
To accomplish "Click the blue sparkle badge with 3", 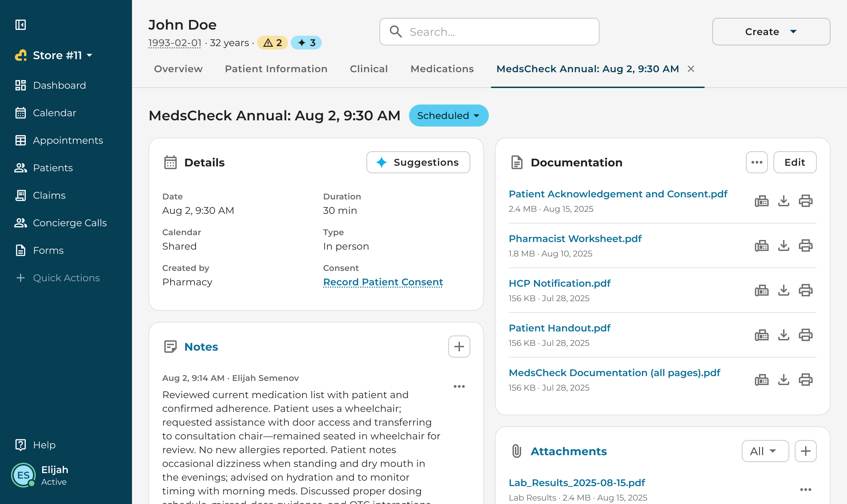I will coord(306,43).
